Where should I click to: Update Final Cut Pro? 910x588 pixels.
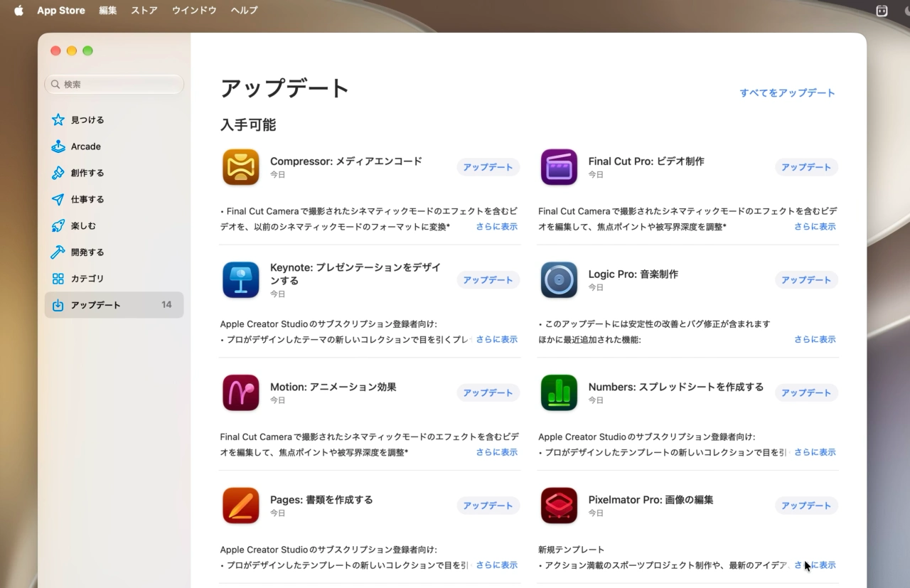[x=806, y=167]
